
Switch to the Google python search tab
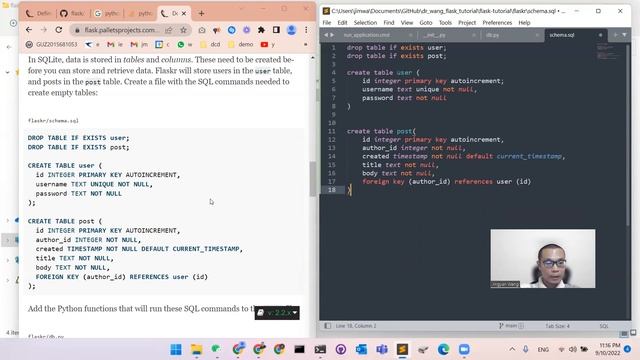[106, 13]
